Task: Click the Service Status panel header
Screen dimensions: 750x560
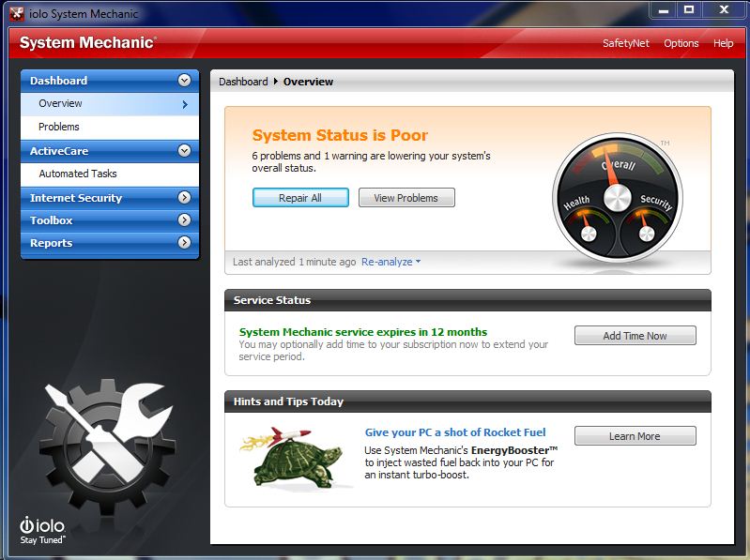Action: (467, 300)
